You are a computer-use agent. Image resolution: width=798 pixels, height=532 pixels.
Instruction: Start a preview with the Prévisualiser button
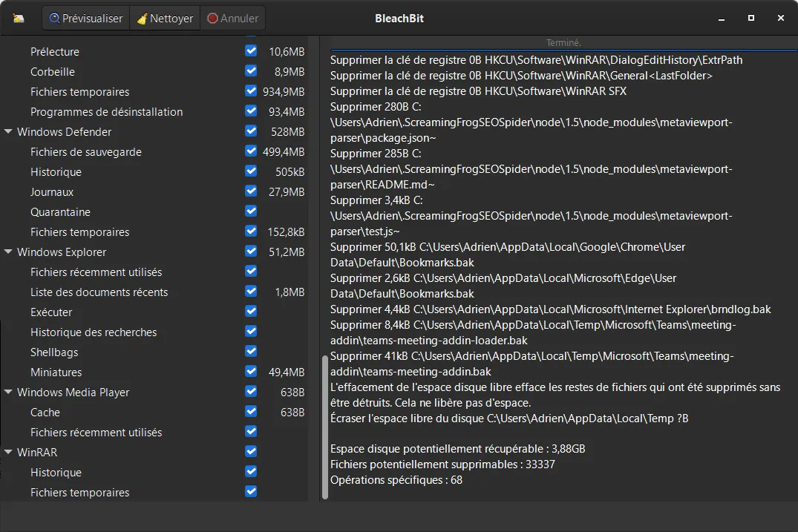click(x=85, y=18)
